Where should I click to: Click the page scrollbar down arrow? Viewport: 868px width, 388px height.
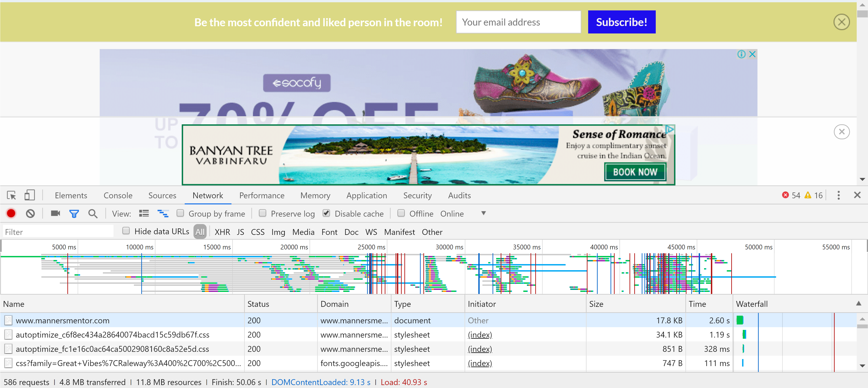point(862,179)
